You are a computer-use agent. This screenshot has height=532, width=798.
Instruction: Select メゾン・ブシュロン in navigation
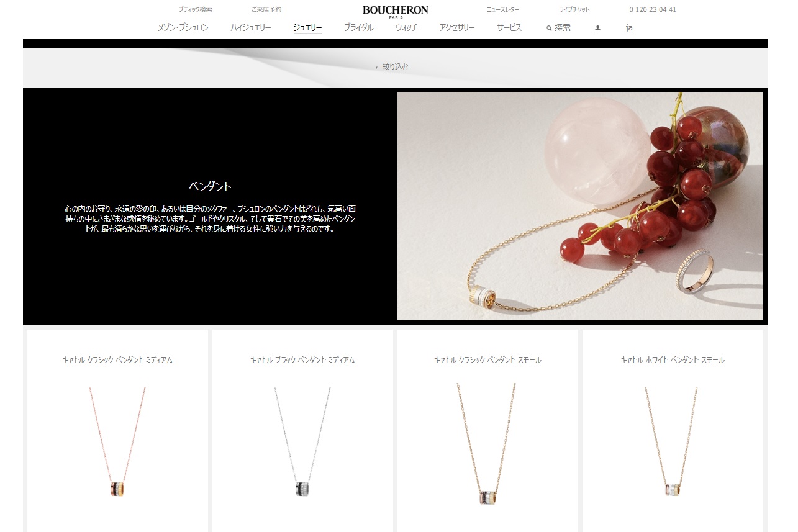point(183,28)
